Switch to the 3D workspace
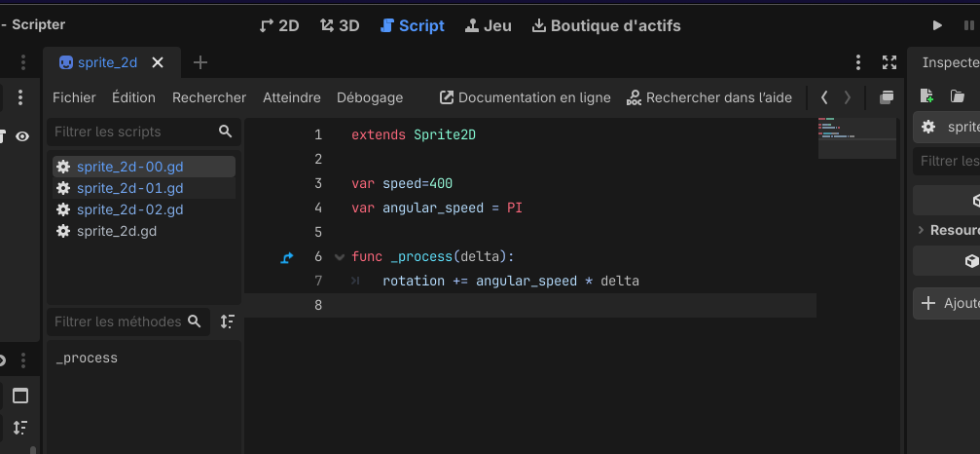Image resolution: width=980 pixels, height=454 pixels. (340, 25)
